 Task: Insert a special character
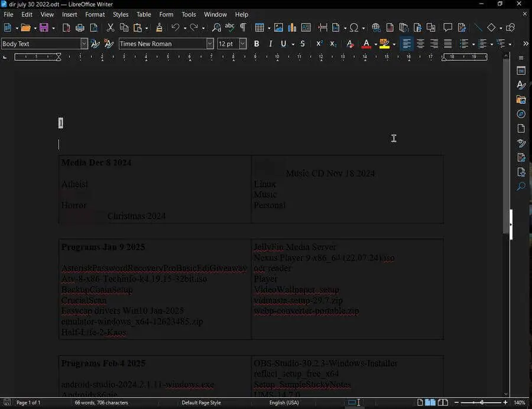tap(354, 28)
